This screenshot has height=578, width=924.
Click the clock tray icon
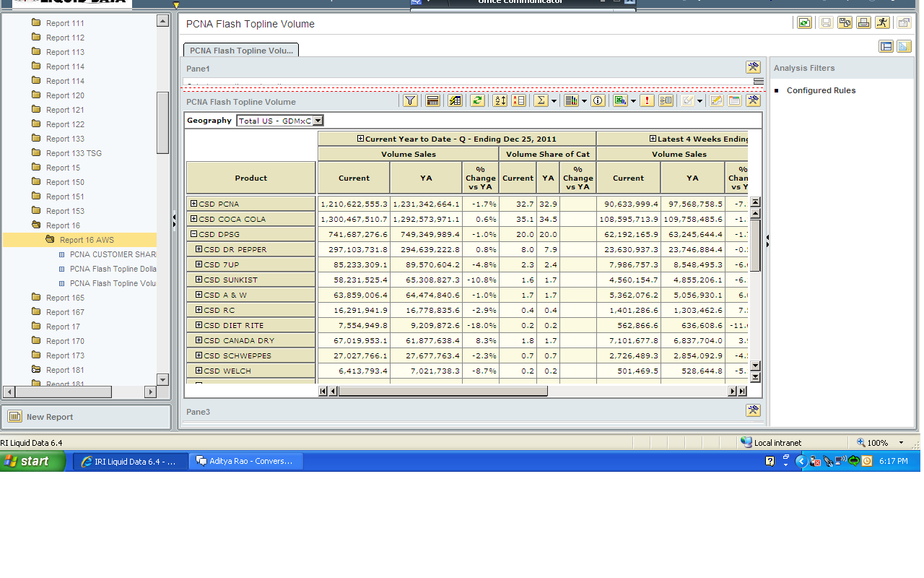[867, 461]
